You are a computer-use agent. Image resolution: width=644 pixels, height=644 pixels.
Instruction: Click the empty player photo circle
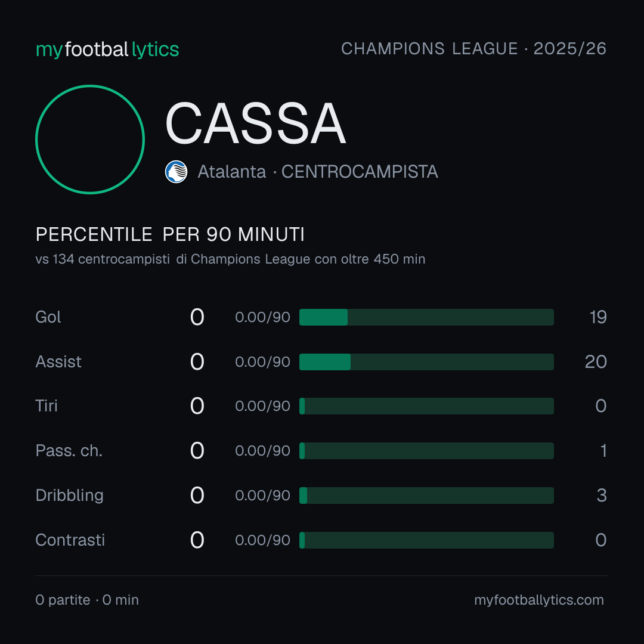90,139
